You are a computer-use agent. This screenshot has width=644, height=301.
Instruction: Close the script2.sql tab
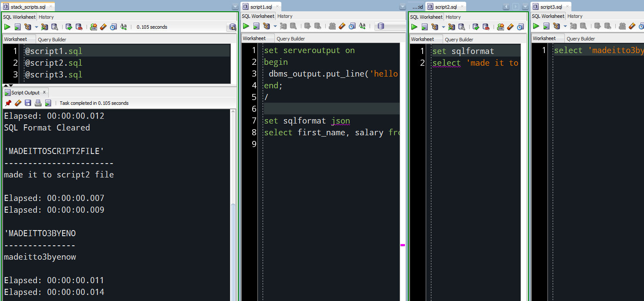tap(462, 7)
